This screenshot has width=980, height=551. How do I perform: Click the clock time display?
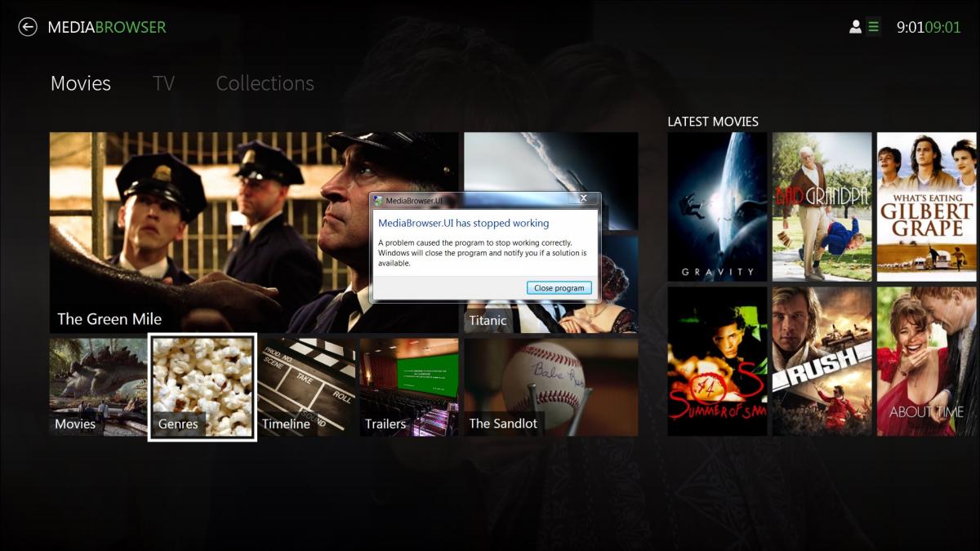pyautogui.click(x=929, y=27)
